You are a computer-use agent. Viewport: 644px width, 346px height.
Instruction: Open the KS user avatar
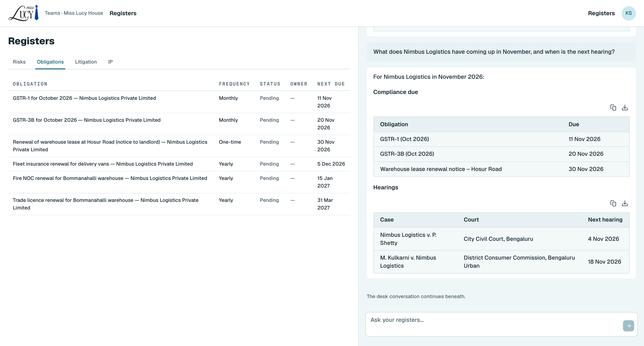629,13
